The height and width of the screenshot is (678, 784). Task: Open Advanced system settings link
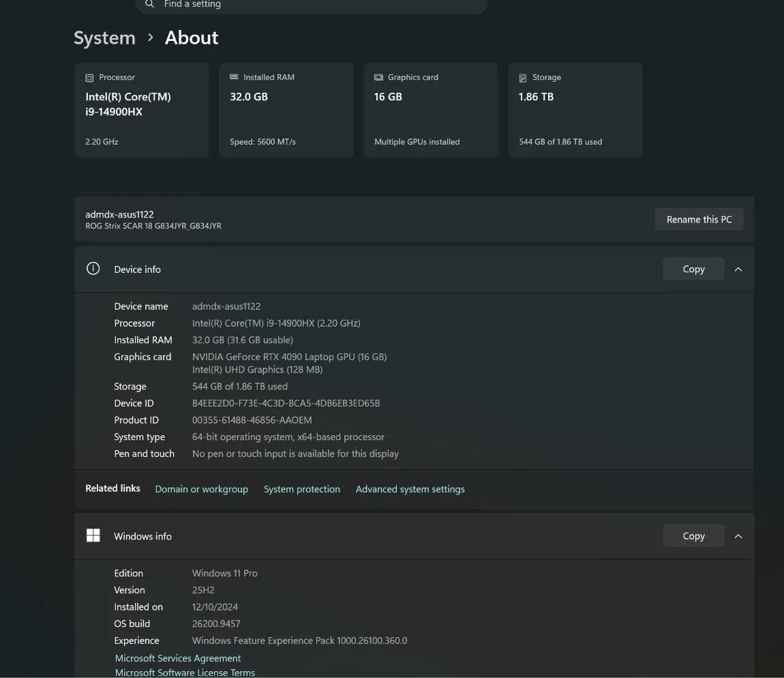point(410,489)
